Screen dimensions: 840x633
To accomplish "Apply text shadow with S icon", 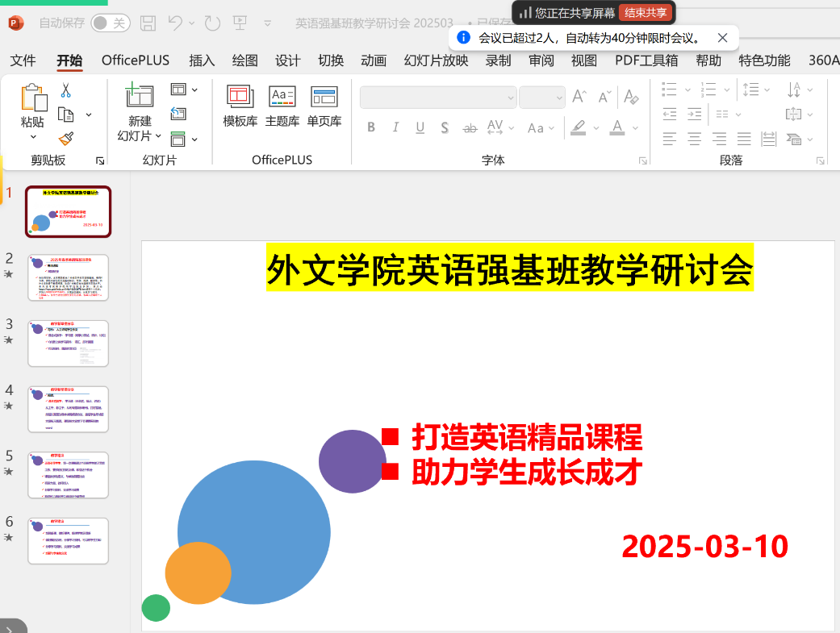I will click(x=444, y=127).
